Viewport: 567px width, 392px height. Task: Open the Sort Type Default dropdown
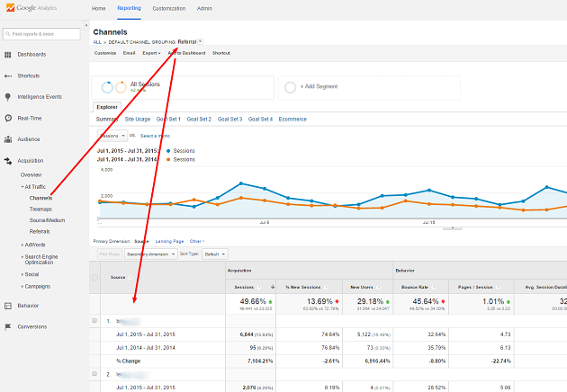215,254
